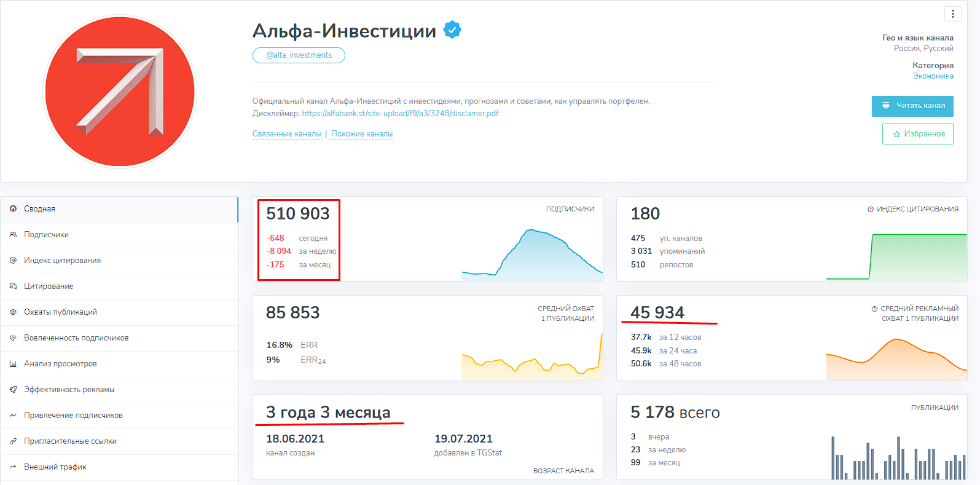Open the Привлечение подписчиков section

point(119,416)
